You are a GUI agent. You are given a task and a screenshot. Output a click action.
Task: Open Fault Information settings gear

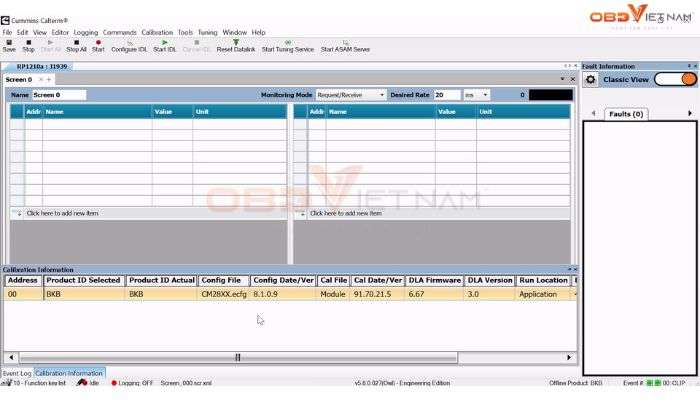tap(591, 79)
